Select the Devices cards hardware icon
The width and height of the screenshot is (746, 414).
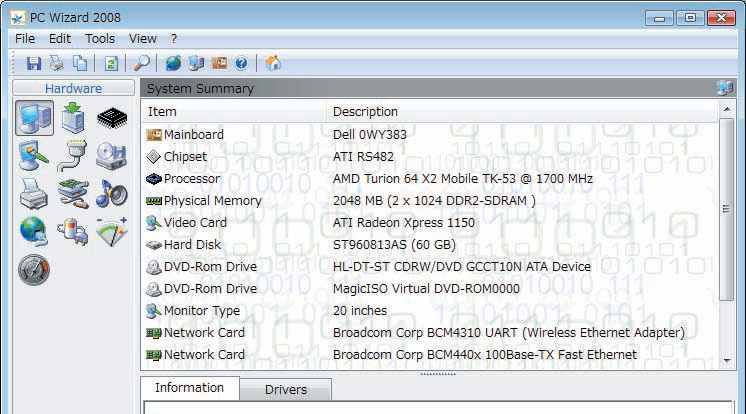(x=73, y=194)
